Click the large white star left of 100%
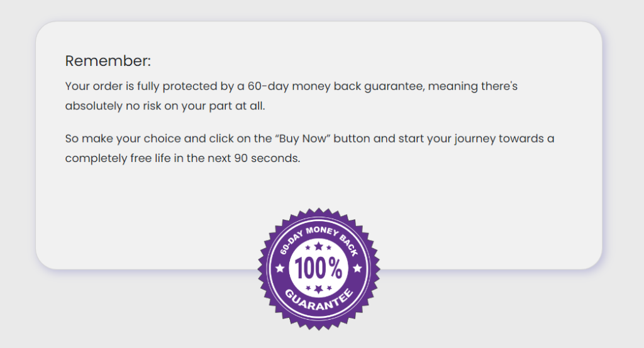The width and height of the screenshot is (644, 348). 280,268
